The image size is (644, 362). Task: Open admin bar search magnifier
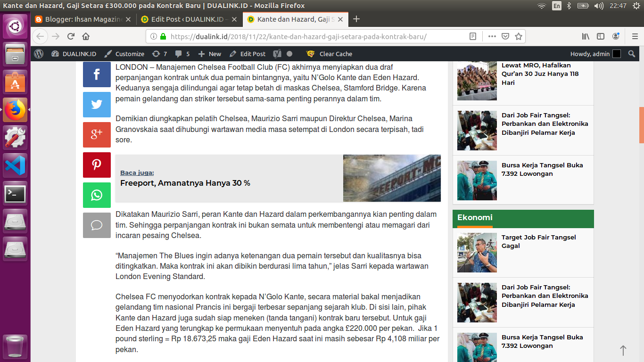click(632, 54)
